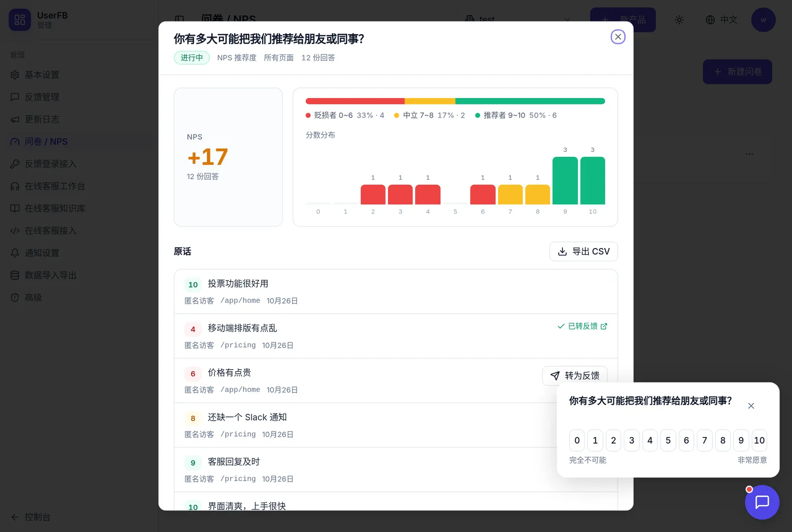Select score 0 in the NPS popup
This screenshot has height=532, width=792.
(x=577, y=440)
